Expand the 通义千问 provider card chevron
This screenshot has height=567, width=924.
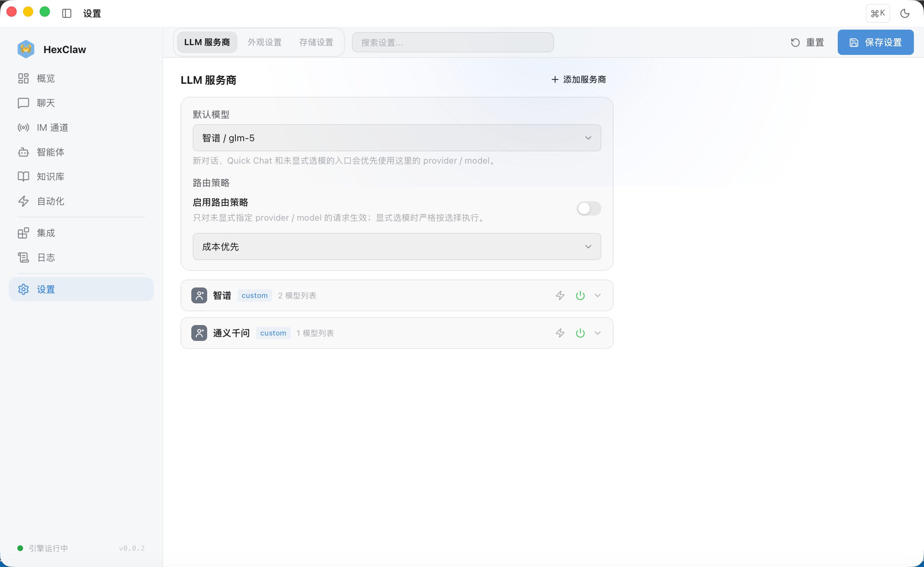pyautogui.click(x=598, y=333)
